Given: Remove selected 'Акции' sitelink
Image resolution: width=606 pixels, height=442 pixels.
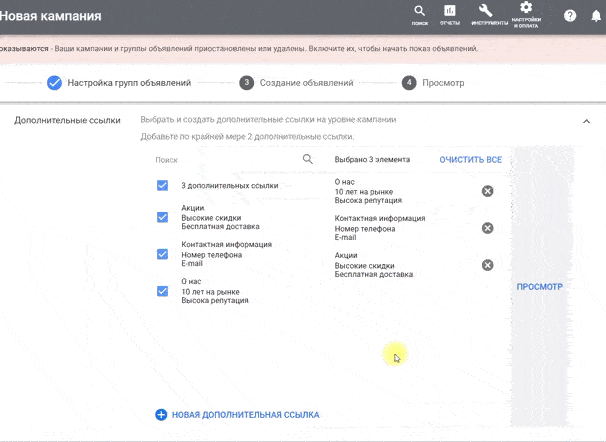Looking at the screenshot, I should pos(487,265).
